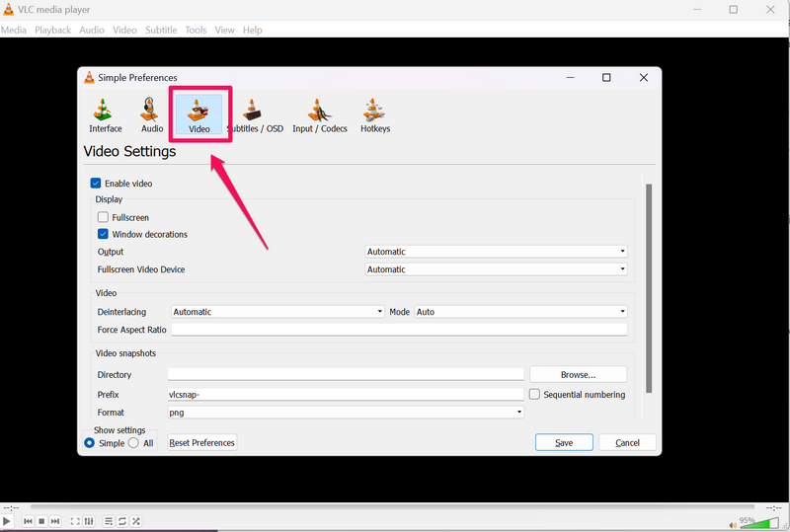790x532 pixels.
Task: Open the Interface preferences category
Action: tap(106, 115)
